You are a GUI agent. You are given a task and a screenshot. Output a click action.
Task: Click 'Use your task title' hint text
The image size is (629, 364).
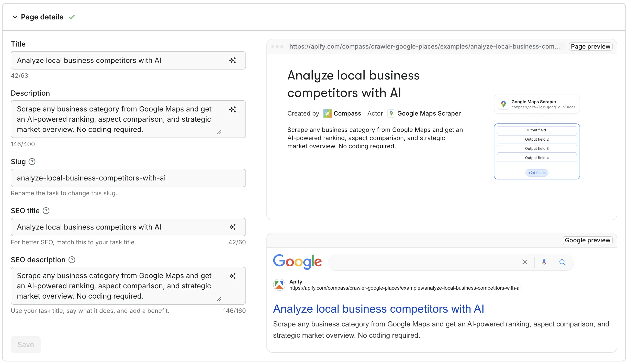pos(90,311)
